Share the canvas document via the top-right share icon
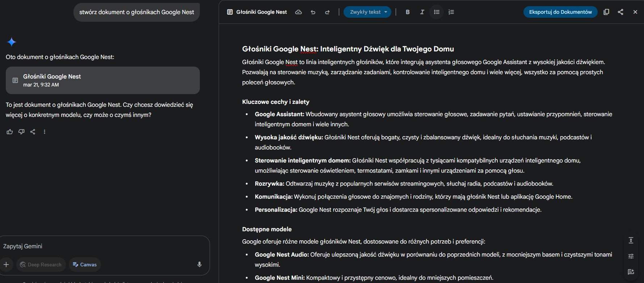Screen dimensions: 644x283 point(620,12)
